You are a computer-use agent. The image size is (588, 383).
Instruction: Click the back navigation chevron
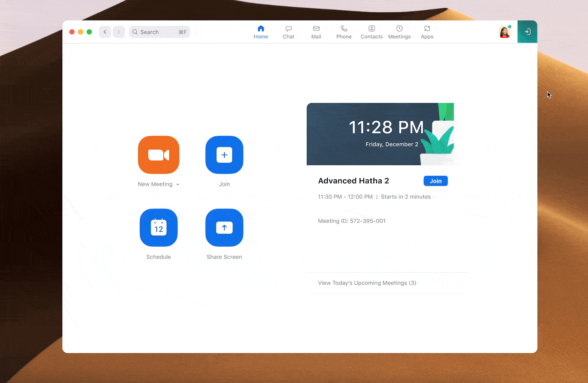(105, 32)
